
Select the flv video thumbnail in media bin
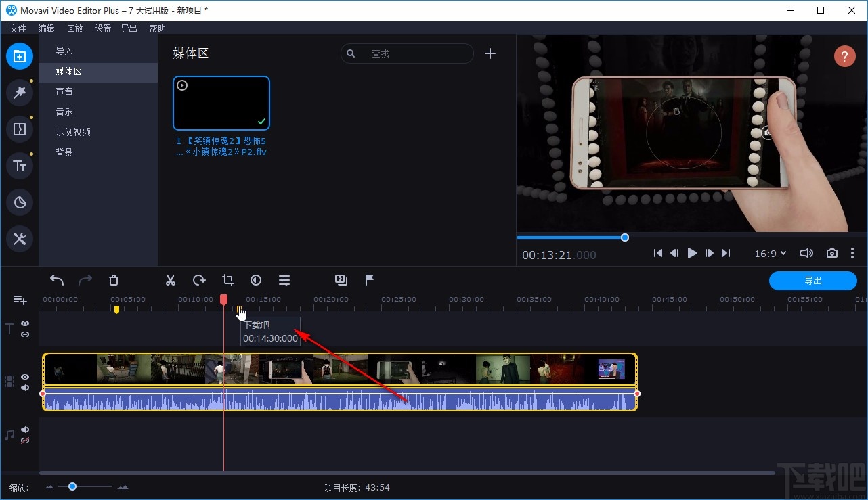click(221, 103)
